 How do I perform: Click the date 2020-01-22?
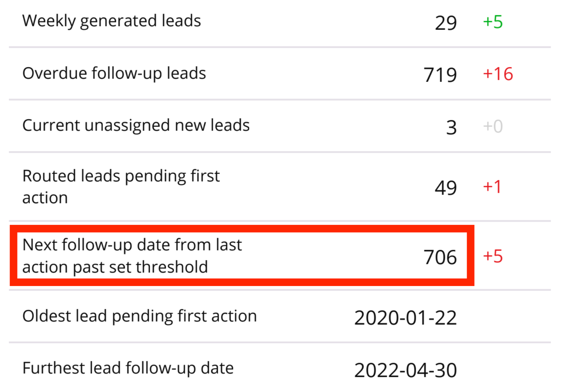coord(405,318)
